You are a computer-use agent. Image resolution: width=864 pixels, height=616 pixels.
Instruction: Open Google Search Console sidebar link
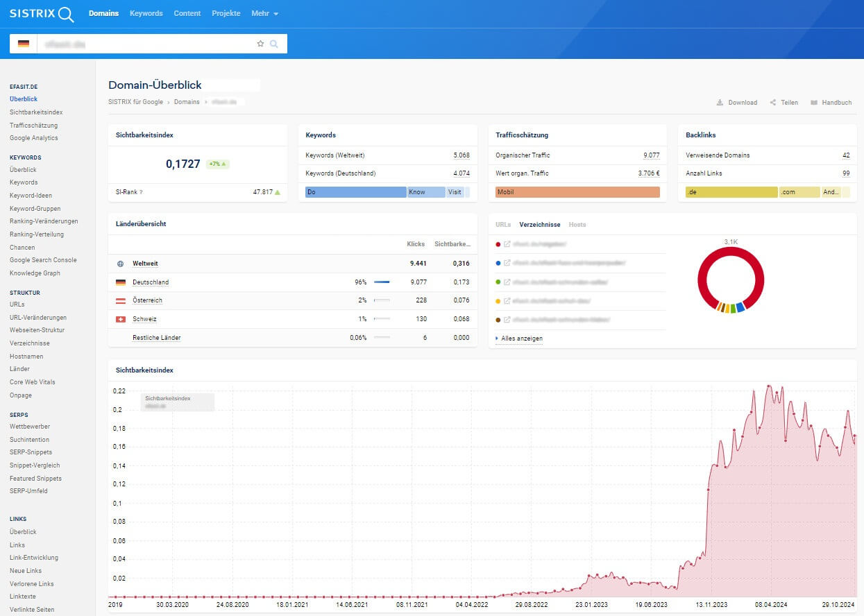pos(43,260)
